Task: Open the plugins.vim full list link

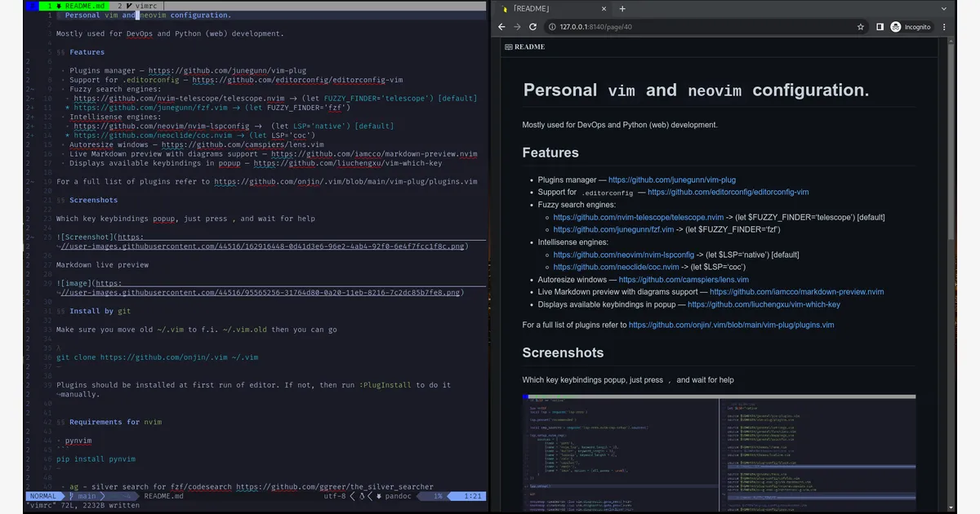Action: (732, 325)
